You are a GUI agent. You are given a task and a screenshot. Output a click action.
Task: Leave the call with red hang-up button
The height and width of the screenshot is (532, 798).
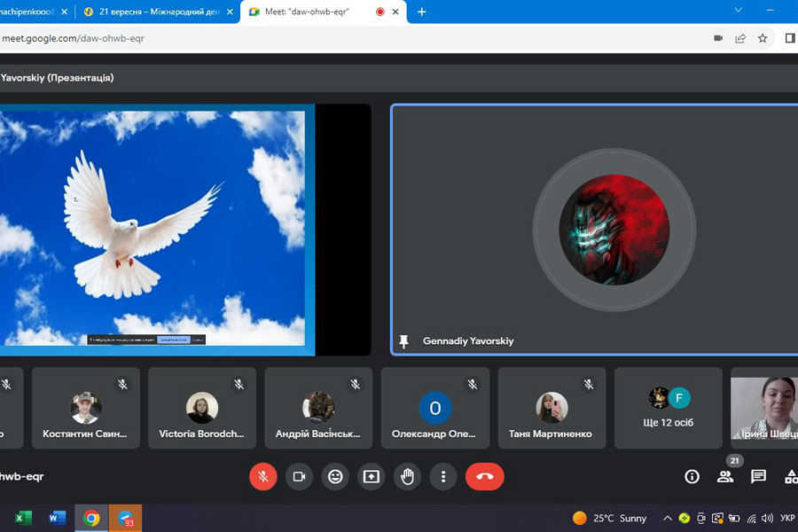[484, 476]
